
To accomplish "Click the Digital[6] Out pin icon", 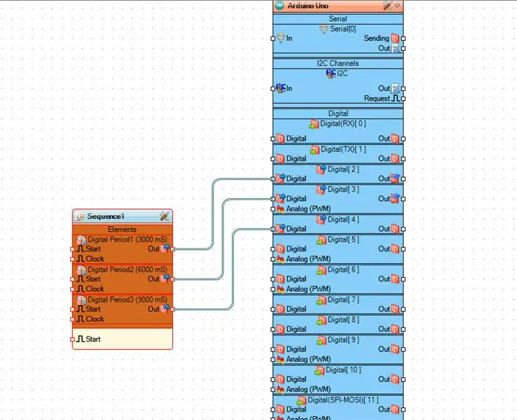I will click(x=395, y=279).
